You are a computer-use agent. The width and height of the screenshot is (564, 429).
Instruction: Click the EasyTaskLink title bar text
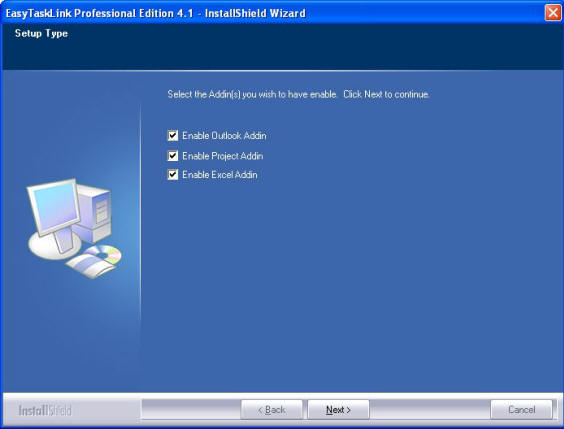pyautogui.click(x=155, y=13)
